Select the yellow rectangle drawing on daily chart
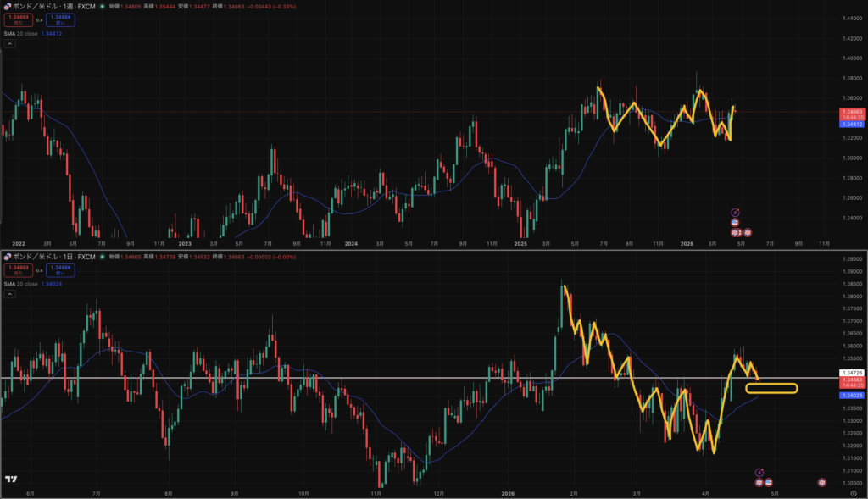This screenshot has width=868, height=499. pyautogui.click(x=771, y=389)
